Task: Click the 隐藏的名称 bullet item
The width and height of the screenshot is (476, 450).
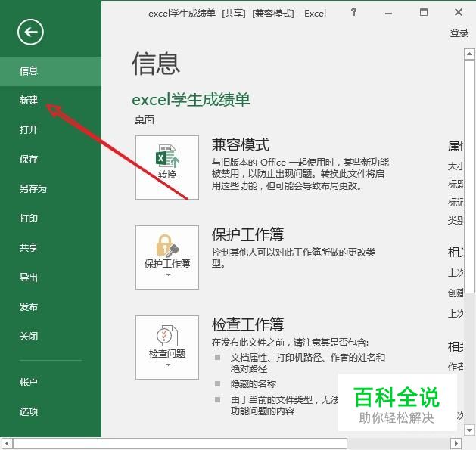Action: [x=254, y=384]
